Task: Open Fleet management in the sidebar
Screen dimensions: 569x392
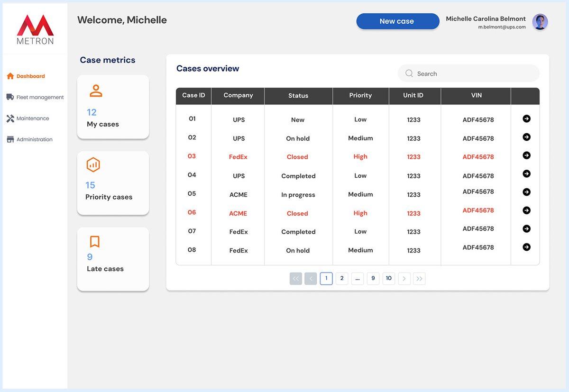Action: [x=35, y=97]
